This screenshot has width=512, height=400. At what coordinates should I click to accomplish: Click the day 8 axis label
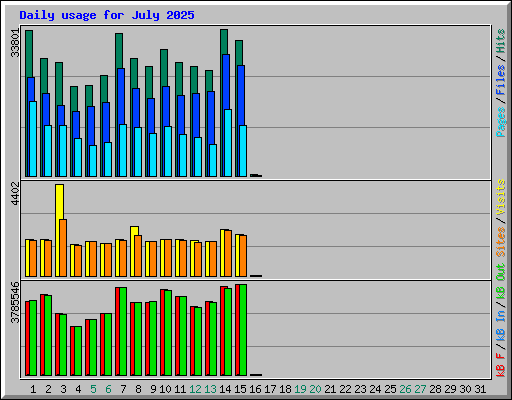(x=138, y=389)
